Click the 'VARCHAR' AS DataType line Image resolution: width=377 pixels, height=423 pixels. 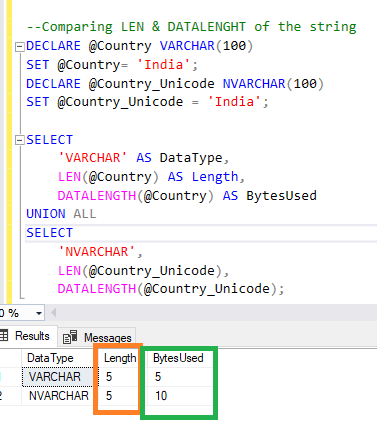click(144, 158)
